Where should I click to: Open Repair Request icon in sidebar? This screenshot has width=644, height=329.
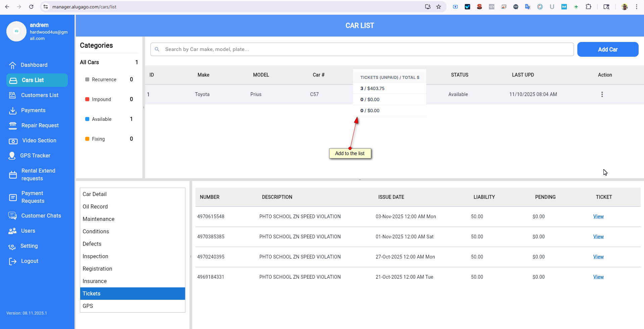(x=13, y=126)
